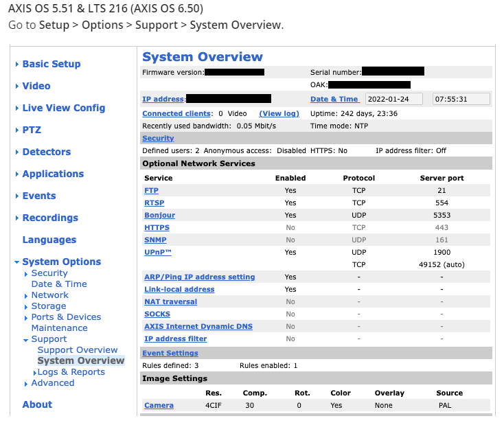504x425 pixels.
Task: Click the date field 2022-01-24
Action: coord(394,99)
